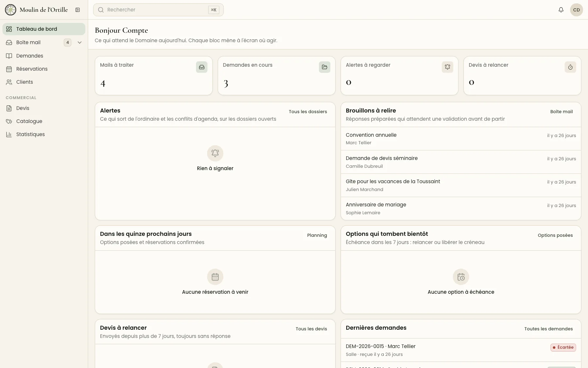Expand the Boîte mail submenu chevron

[79, 43]
